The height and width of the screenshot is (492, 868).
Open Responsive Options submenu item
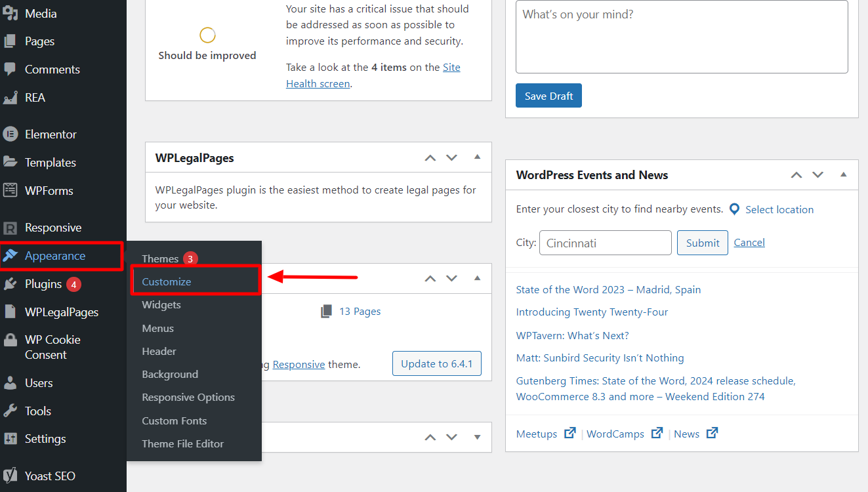[188, 397]
